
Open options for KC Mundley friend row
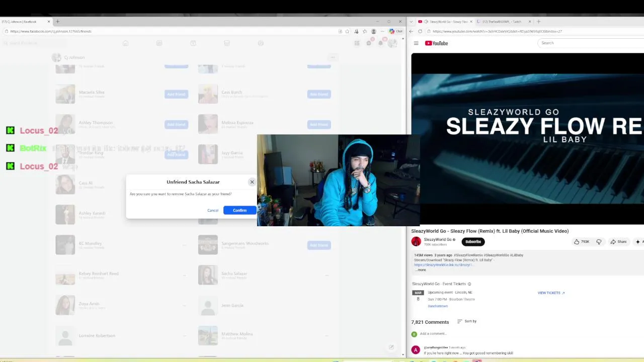(x=184, y=245)
